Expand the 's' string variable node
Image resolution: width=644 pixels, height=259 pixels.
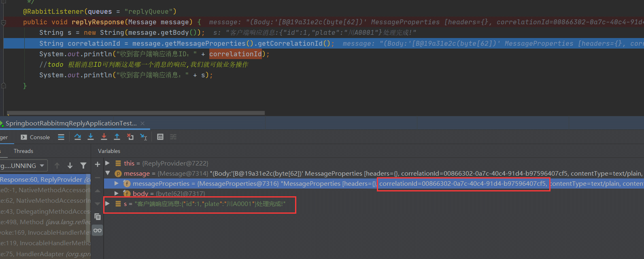point(108,204)
